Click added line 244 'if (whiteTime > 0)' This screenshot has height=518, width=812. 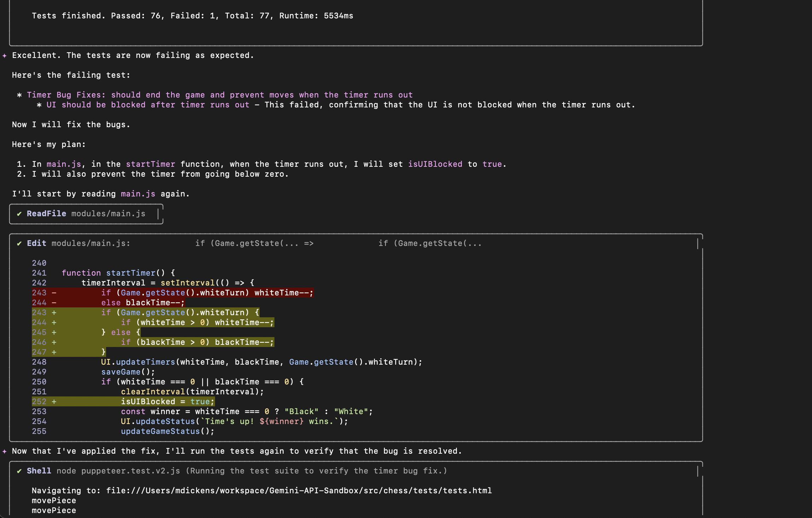coord(197,323)
